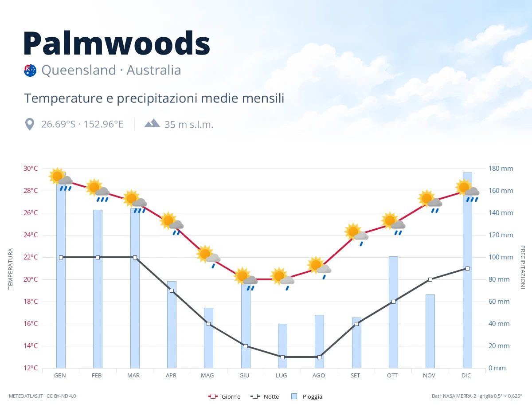The height and width of the screenshot is (408, 532).
Task: Click the DIC month label
Action: pyautogui.click(x=466, y=375)
